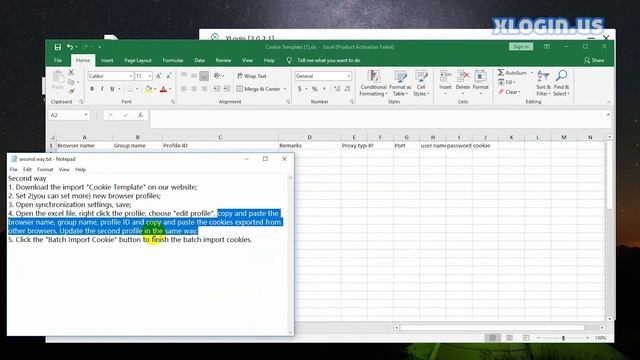Click the Tell me what you want to do box
Image resolution: width=640 pixels, height=360 pixels.
coord(329,60)
